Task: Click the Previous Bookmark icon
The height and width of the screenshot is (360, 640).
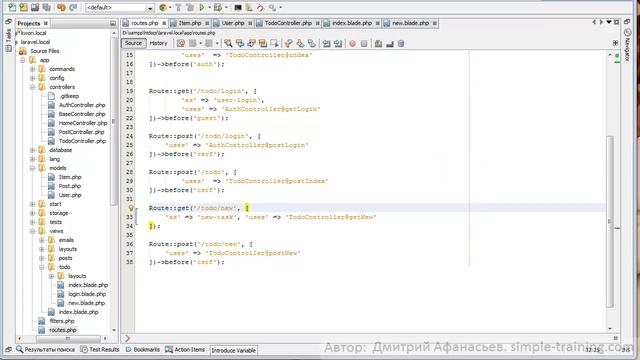Action: (x=289, y=43)
